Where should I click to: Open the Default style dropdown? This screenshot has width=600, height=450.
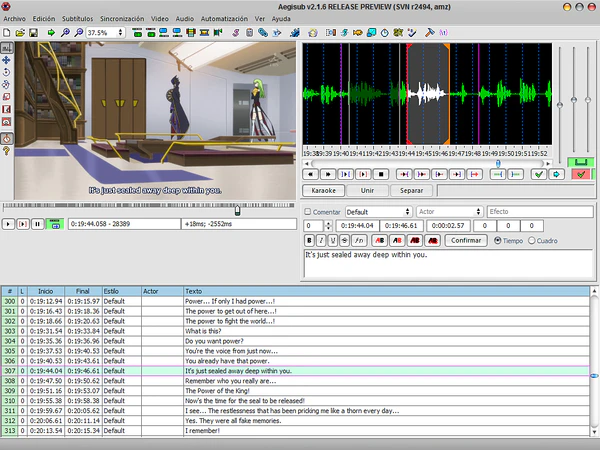point(378,212)
